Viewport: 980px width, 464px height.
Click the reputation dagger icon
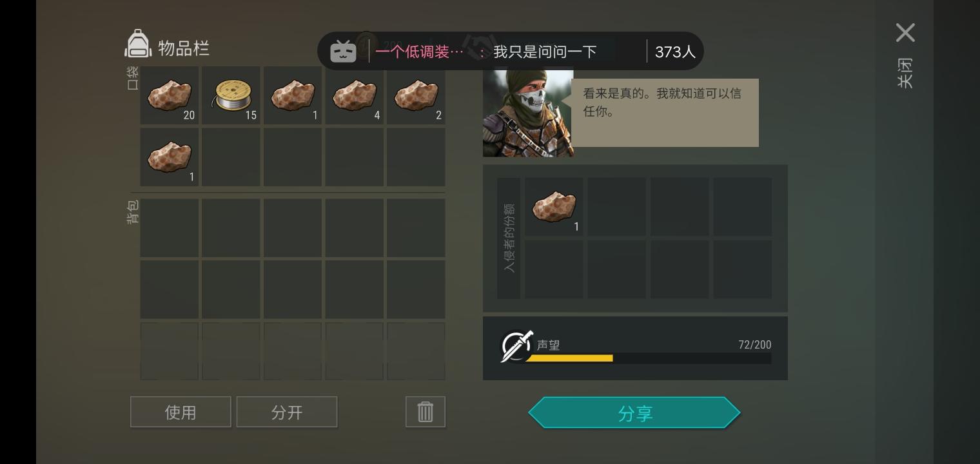(517, 346)
